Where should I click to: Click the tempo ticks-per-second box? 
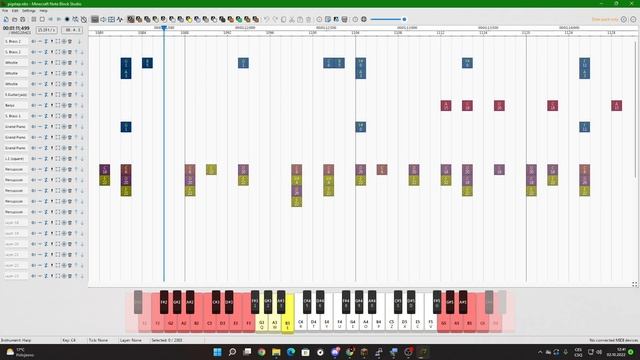(x=47, y=30)
